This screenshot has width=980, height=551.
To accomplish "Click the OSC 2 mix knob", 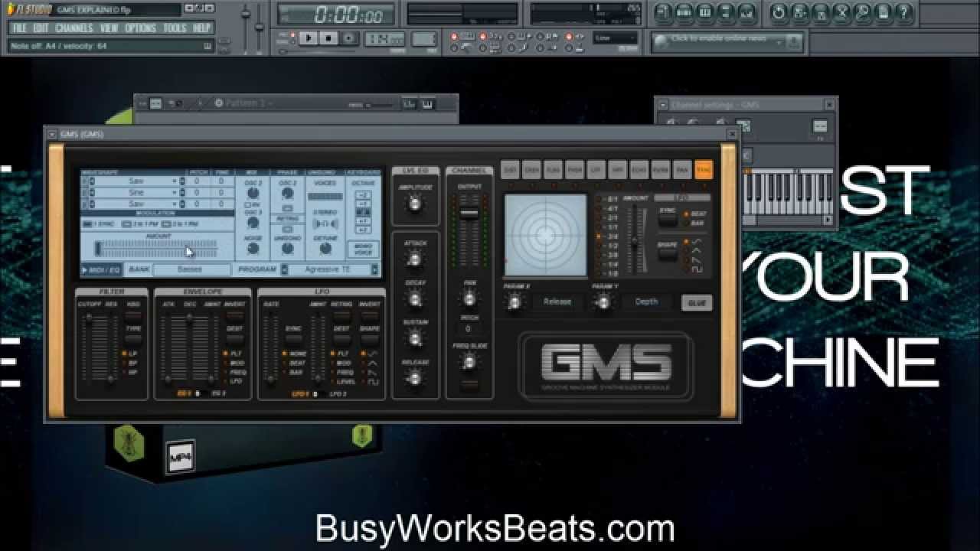I will 253,193.
